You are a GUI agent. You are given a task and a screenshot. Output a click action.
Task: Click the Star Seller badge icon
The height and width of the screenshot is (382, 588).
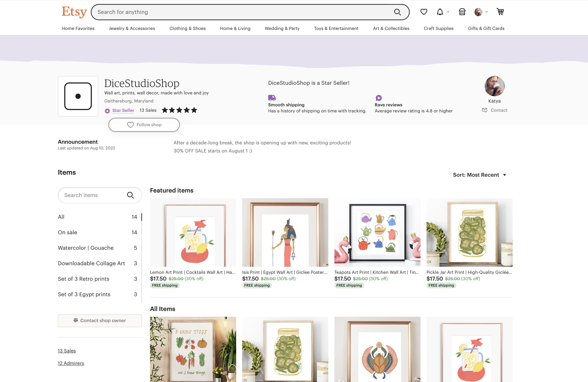point(107,111)
